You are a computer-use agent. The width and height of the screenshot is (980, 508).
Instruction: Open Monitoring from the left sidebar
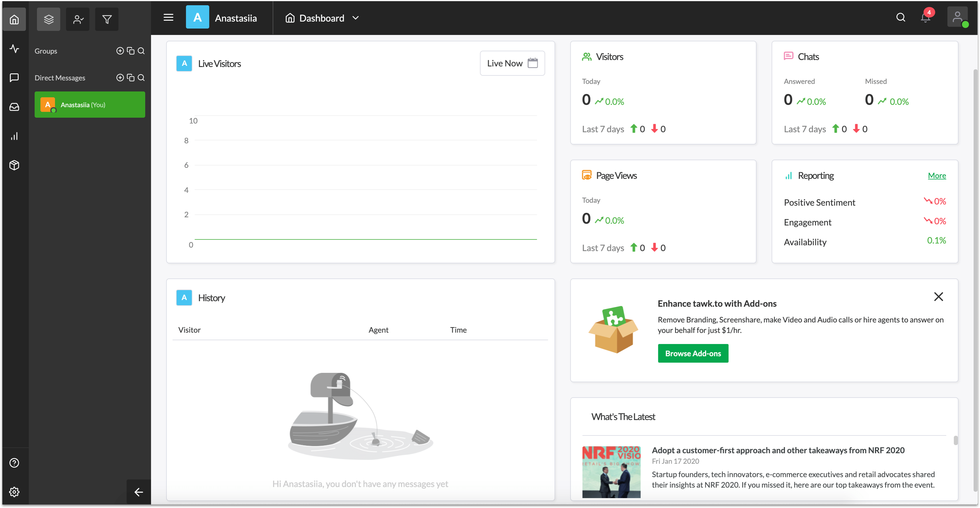(14, 49)
